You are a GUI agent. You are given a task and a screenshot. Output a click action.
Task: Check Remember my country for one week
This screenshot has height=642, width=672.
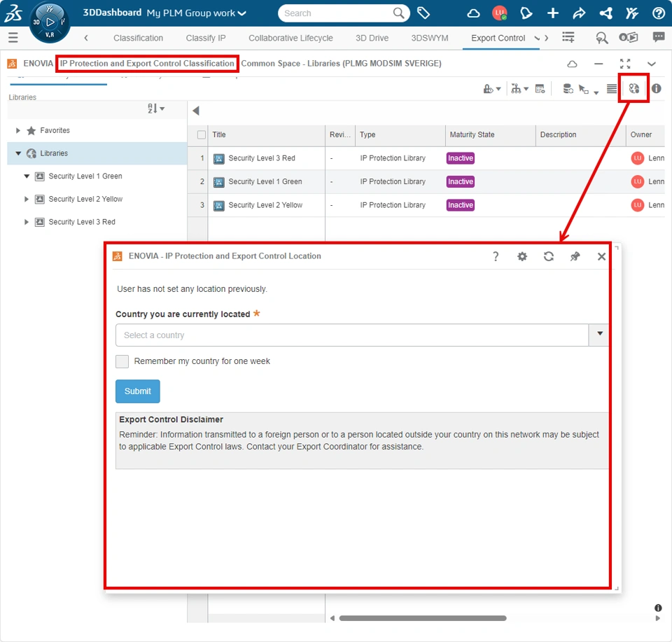(122, 361)
